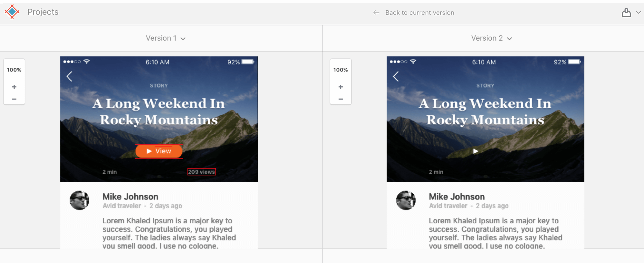This screenshot has width=644, height=263.
Task: Click the STORY label in Version 1 mockup
Action: coord(159,86)
